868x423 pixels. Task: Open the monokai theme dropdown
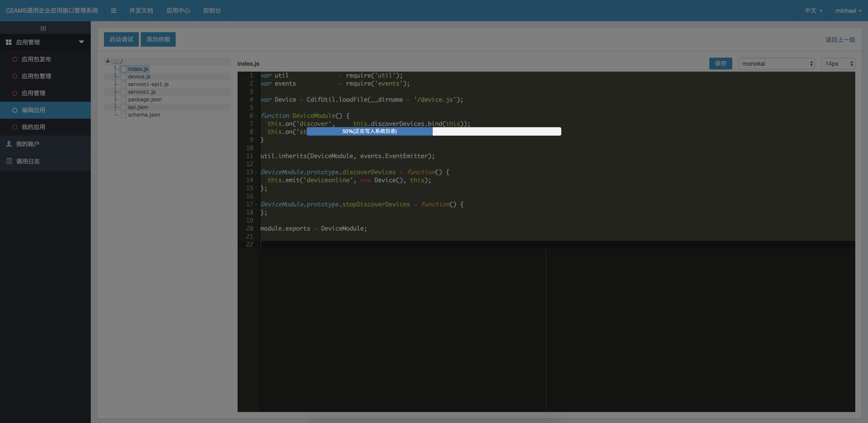776,64
